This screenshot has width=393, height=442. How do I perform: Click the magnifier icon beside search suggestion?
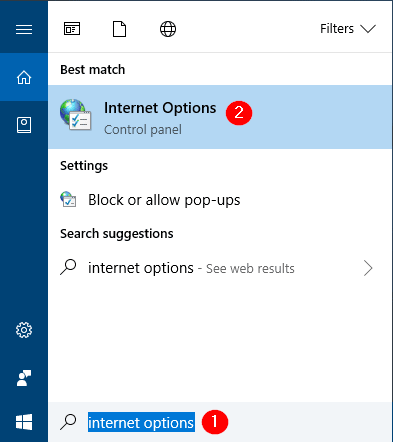coord(68,268)
